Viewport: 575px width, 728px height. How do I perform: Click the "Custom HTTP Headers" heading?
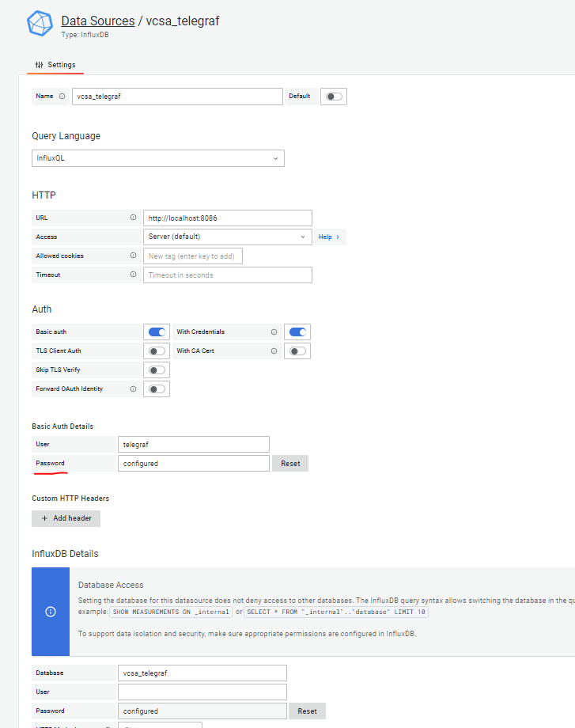[x=70, y=499]
